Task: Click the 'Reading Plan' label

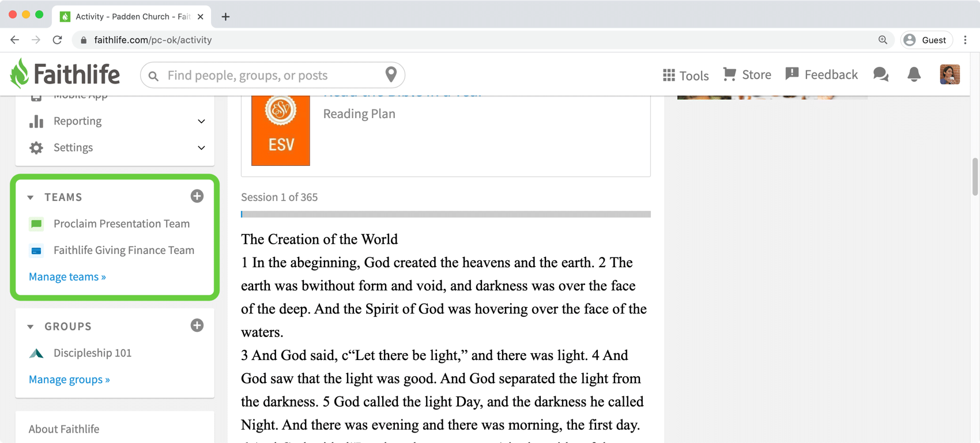Action: (359, 113)
